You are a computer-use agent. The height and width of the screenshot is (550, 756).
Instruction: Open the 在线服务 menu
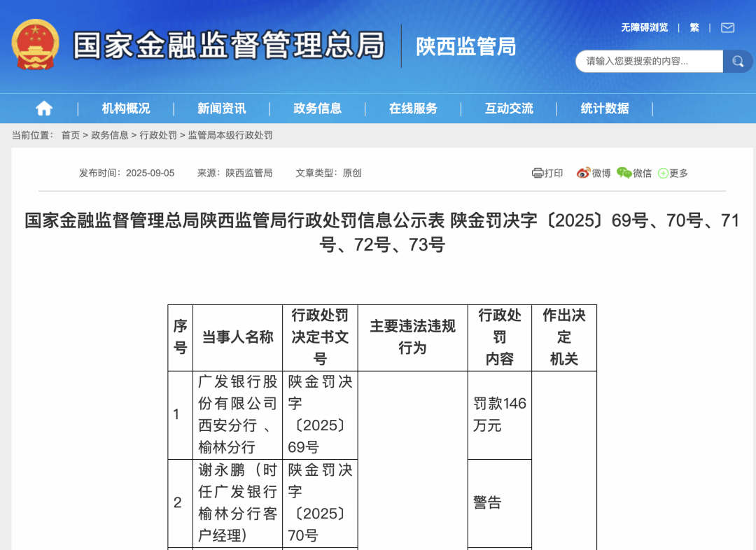click(x=413, y=108)
